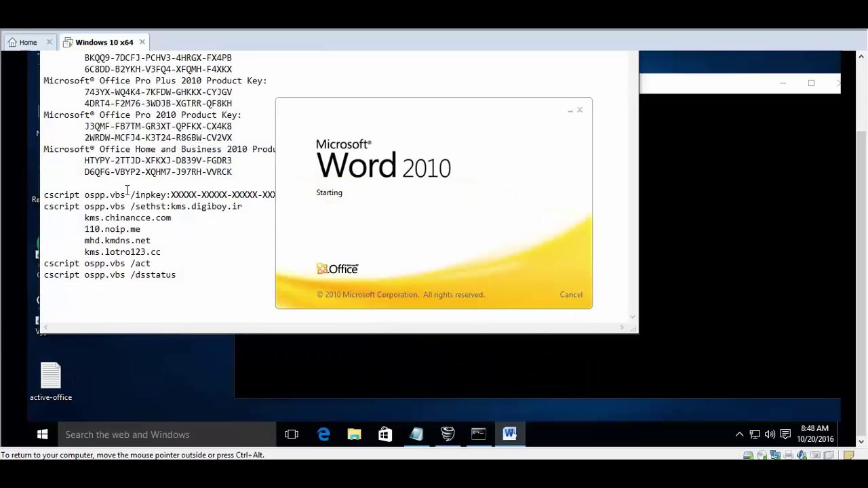Minimize the window behind the text file
The image size is (868, 488).
[783, 83]
